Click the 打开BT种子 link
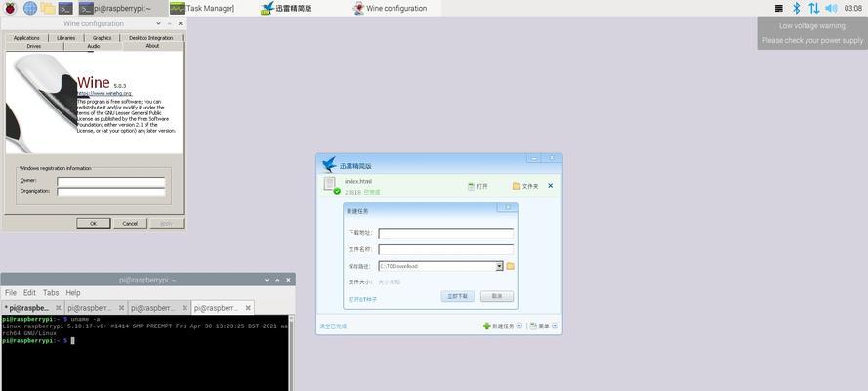Screen dimensions: 868x391 point(362,299)
